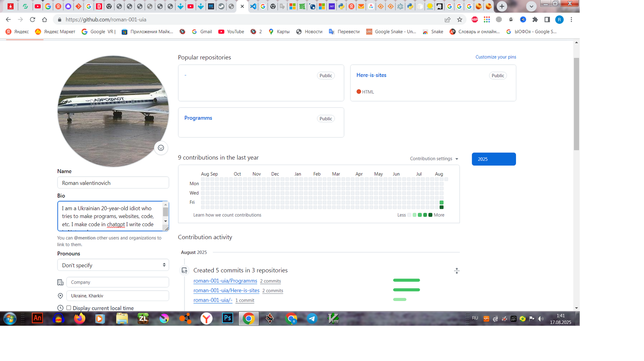Open the tab search chevron in tab strip
Viewport: 644px width, 361px height.
tap(531, 6)
